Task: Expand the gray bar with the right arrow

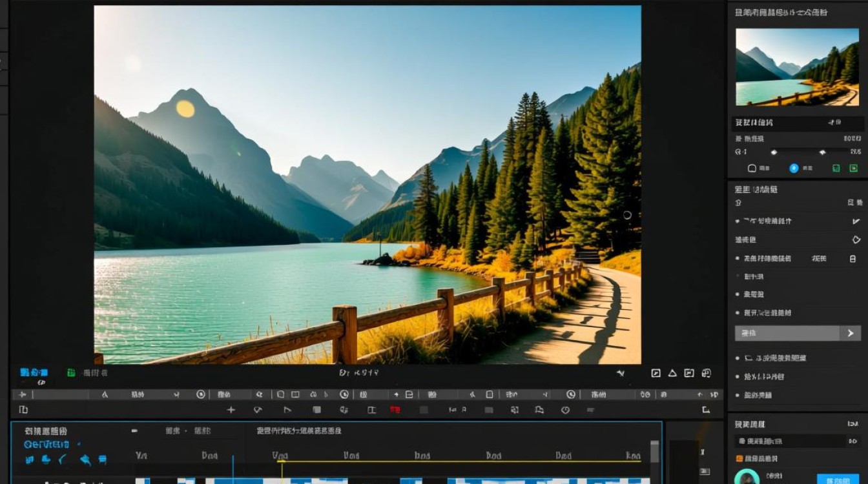Action: coord(798,333)
